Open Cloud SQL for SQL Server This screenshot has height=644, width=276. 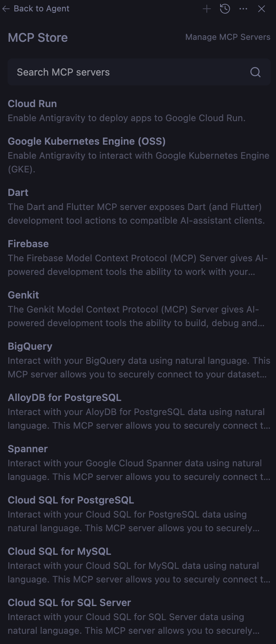click(69, 603)
